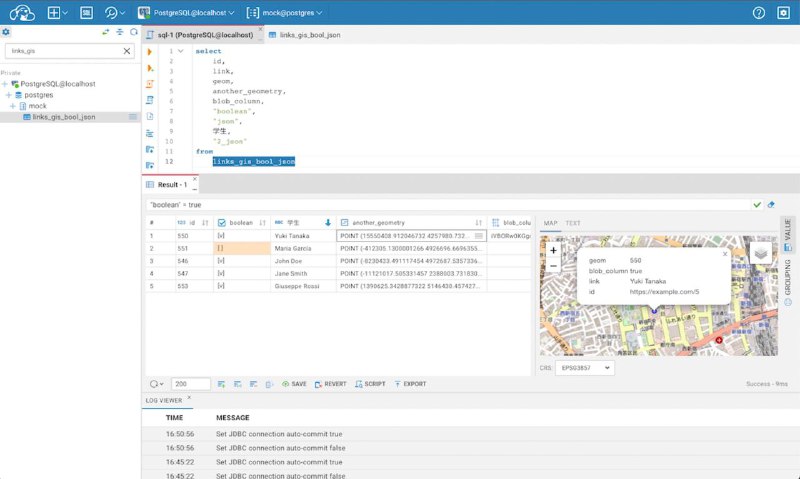This screenshot has height=479, width=800.
Task: Open the PostgreSQL@localhost connection selector
Action: click(x=186, y=13)
